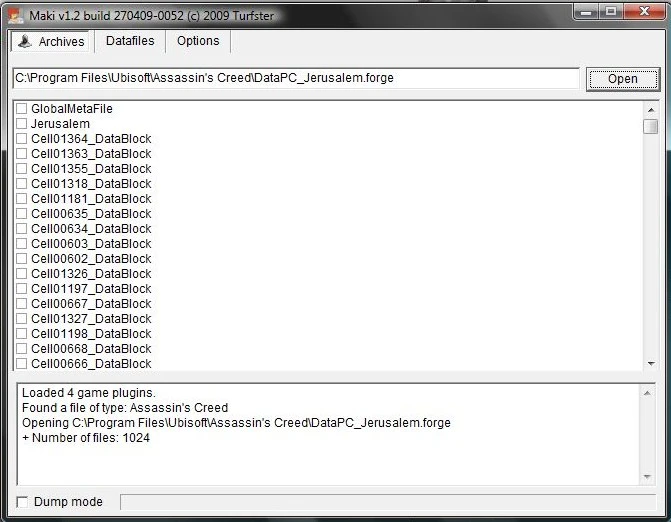The height and width of the screenshot is (522, 671).
Task: Select the Cell01327_DataBlock entry
Action: tap(91, 319)
